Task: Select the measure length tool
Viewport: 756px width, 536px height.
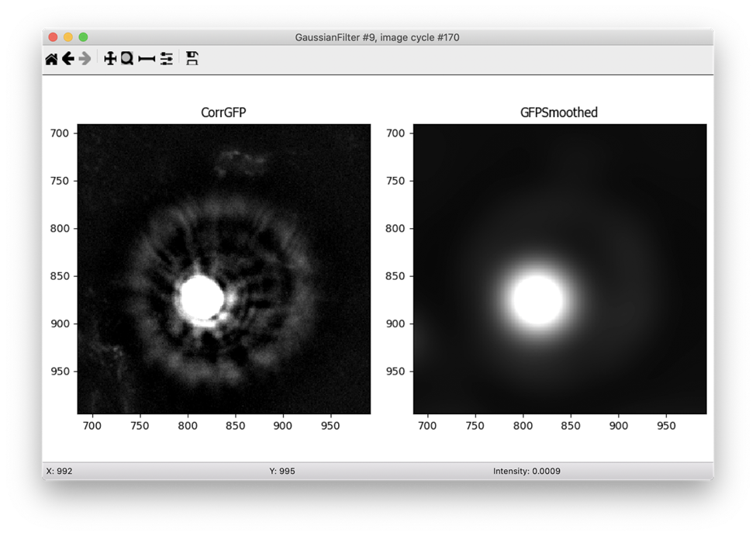Action: (x=147, y=59)
